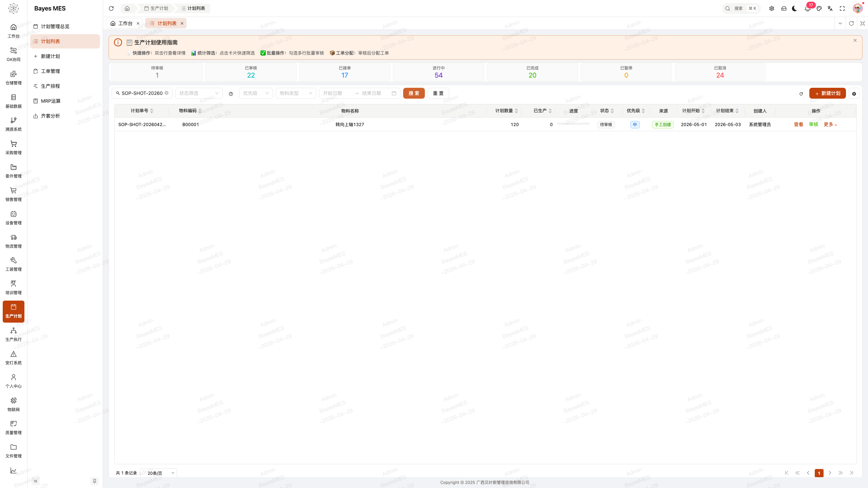Dismiss the 生产计划使用指南 banner
868x488 pixels.
tap(855, 40)
